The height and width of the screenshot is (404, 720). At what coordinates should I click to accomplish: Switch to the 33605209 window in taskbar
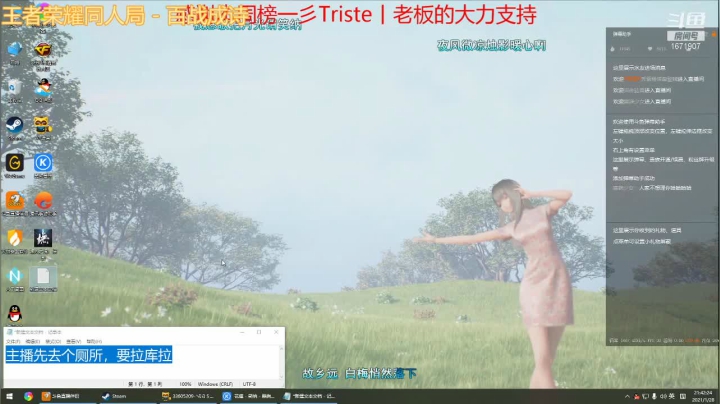coord(187,396)
